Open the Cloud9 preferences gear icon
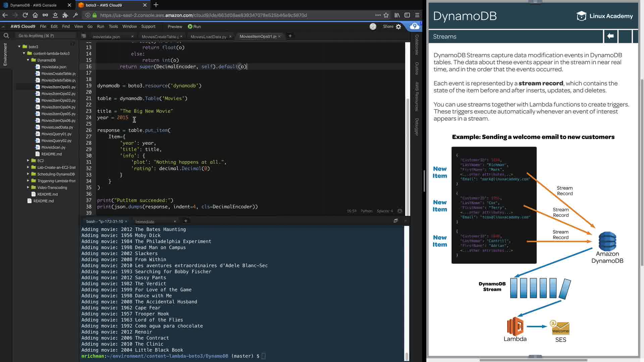 coord(398,26)
